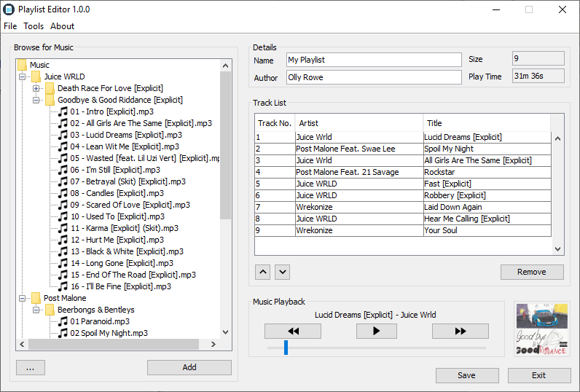This screenshot has width=580, height=392.
Task: Click the browse '...' button
Action: (x=31, y=368)
